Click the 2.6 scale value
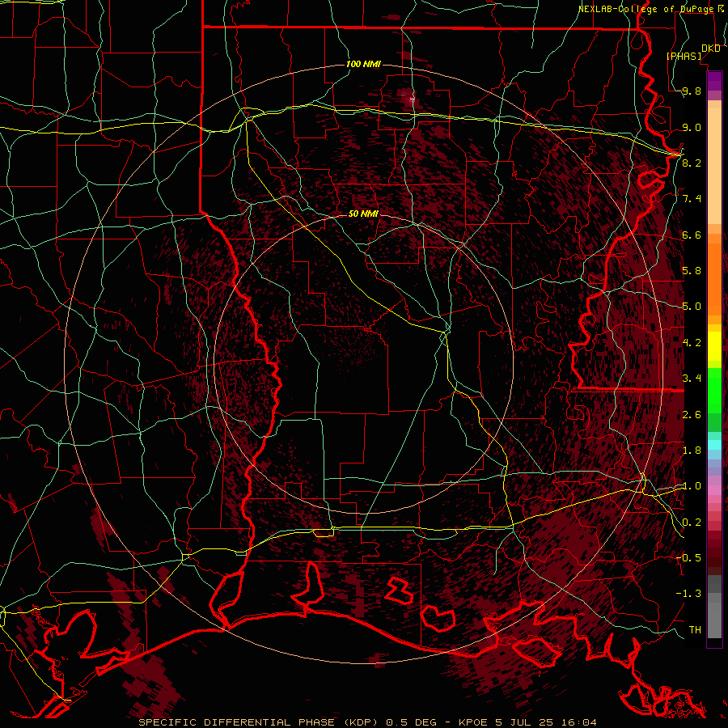The image size is (728, 728). point(692,414)
